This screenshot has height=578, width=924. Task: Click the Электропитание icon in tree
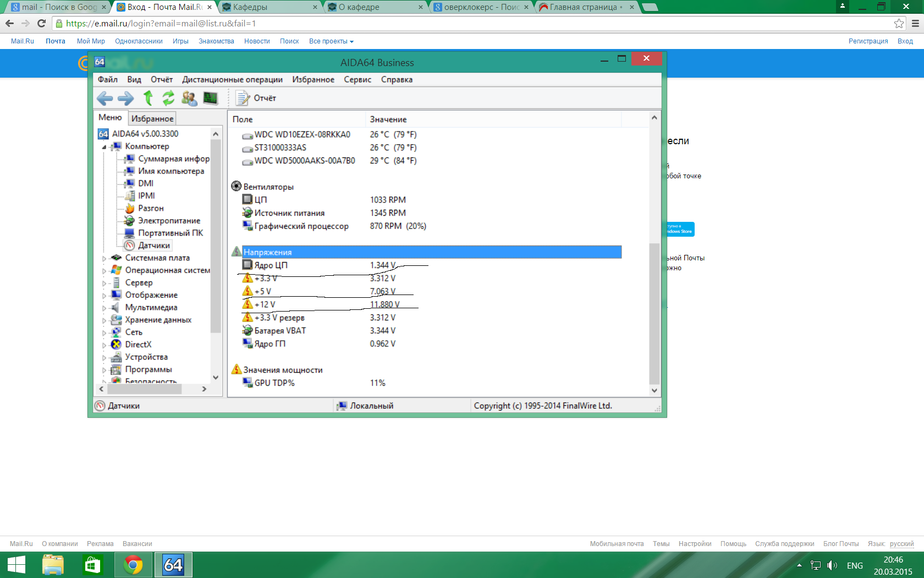tap(130, 221)
